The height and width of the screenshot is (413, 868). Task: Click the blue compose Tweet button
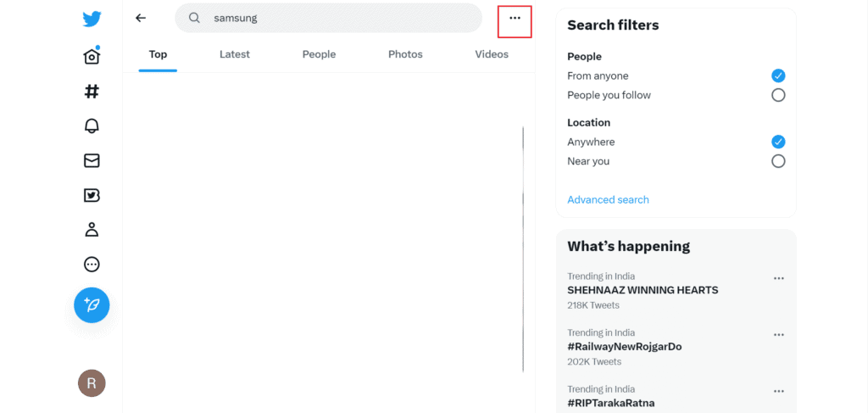click(92, 305)
